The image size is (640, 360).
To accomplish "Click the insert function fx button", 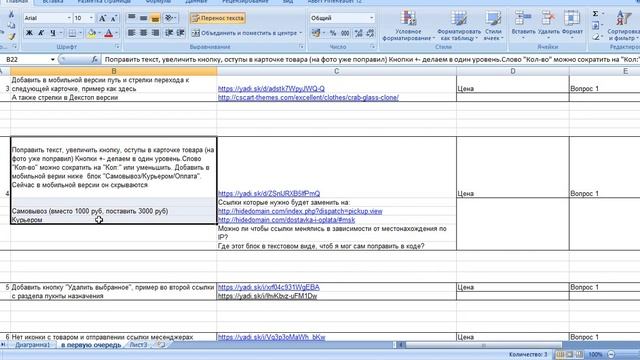I will [94, 60].
